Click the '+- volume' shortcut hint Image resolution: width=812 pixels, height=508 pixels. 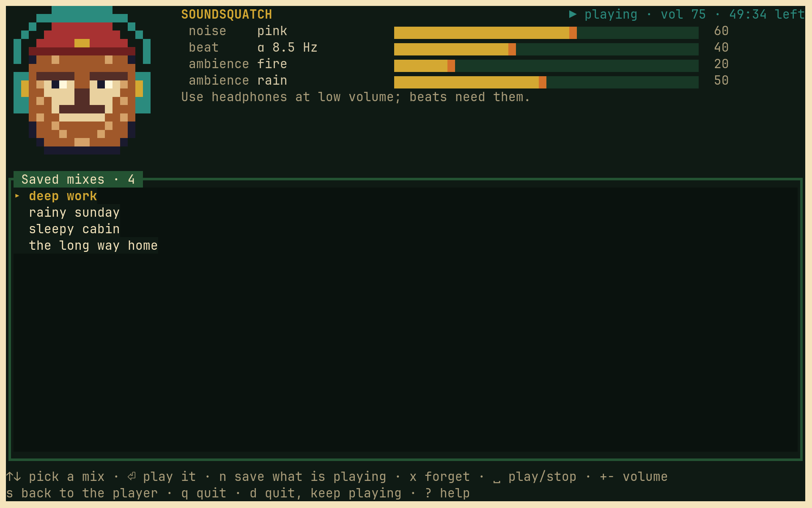coord(634,477)
